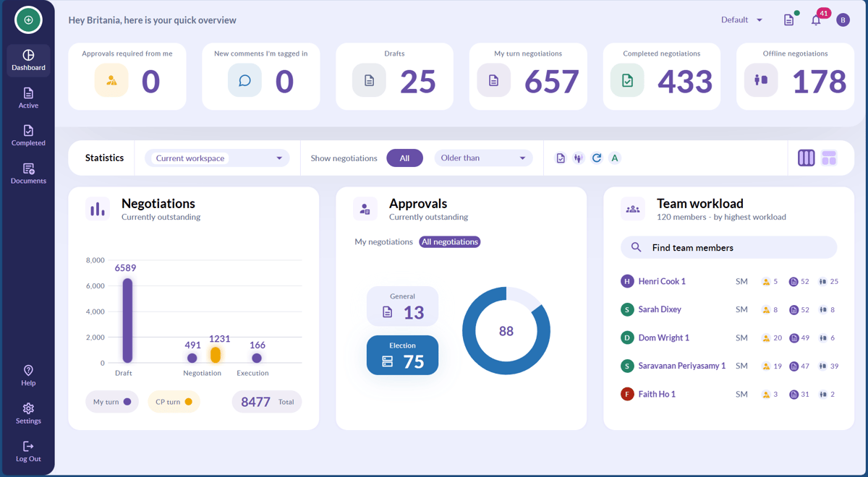Open Henri Cook 1 team member

point(662,282)
